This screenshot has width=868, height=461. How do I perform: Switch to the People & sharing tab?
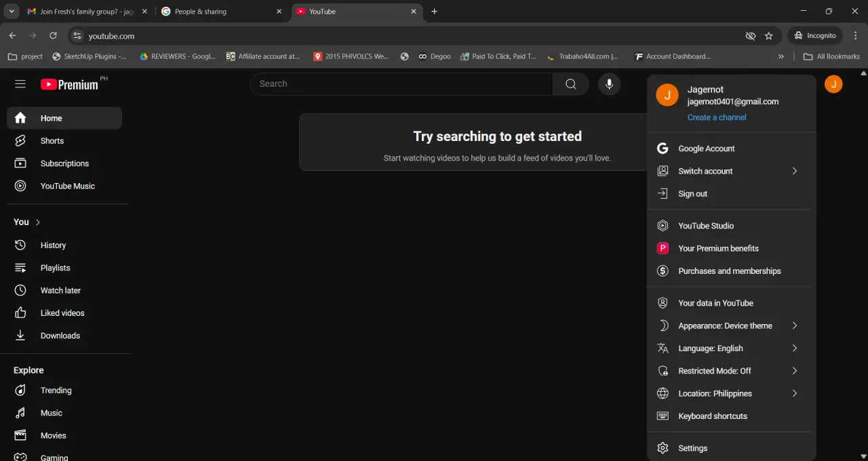point(221,12)
